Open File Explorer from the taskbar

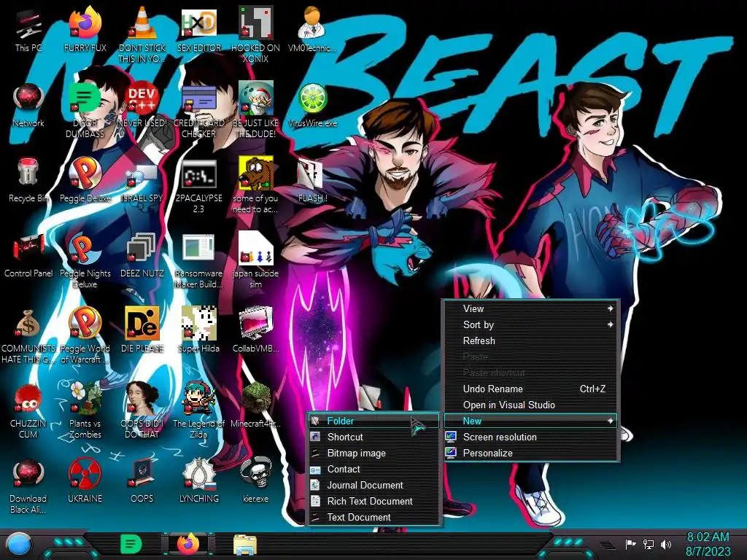245,545
